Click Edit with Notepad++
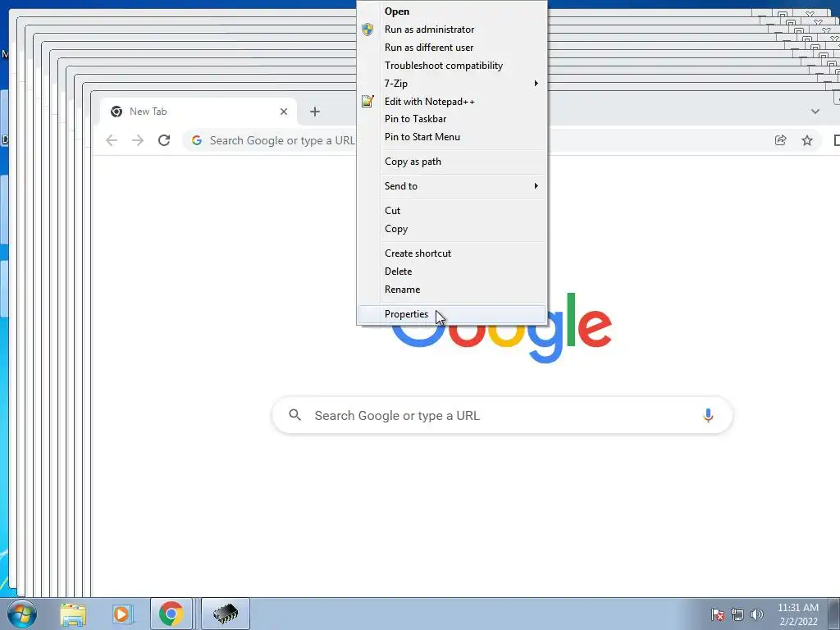The width and height of the screenshot is (840, 630). (452, 101)
